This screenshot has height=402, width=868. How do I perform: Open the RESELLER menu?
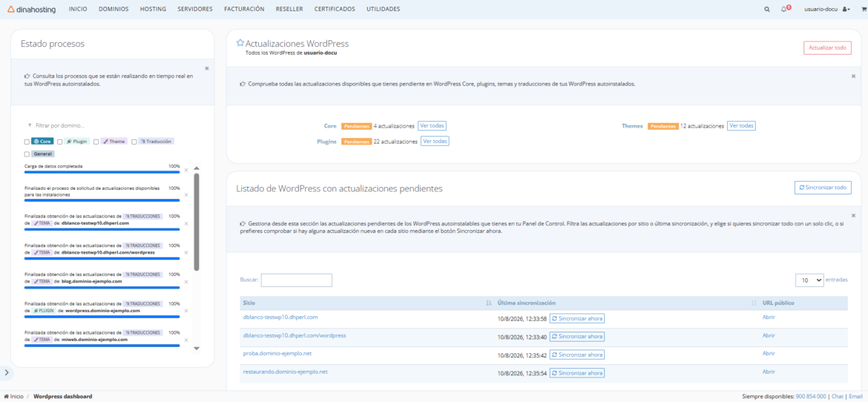point(289,10)
